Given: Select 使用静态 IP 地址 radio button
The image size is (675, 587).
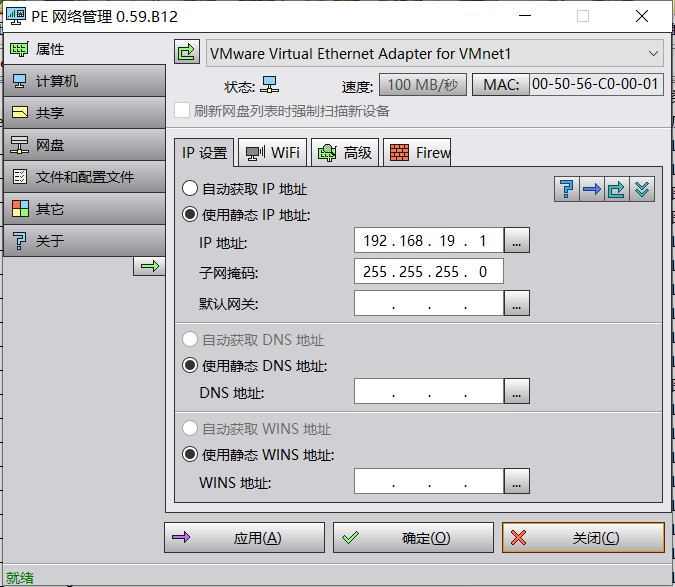Looking at the screenshot, I should [x=190, y=214].
